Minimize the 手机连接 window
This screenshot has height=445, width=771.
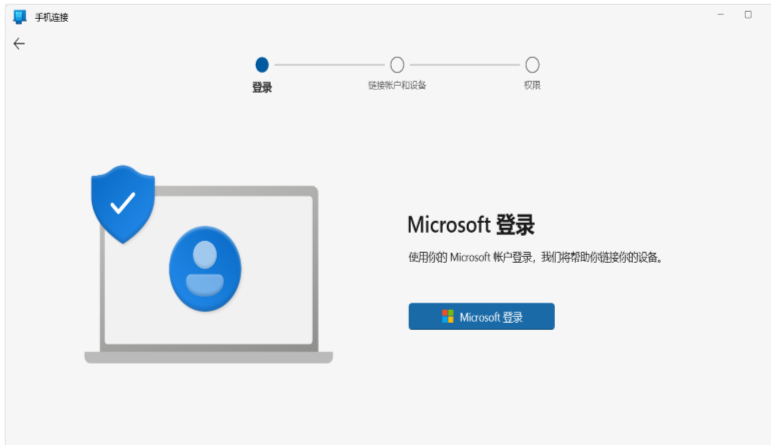(x=718, y=15)
